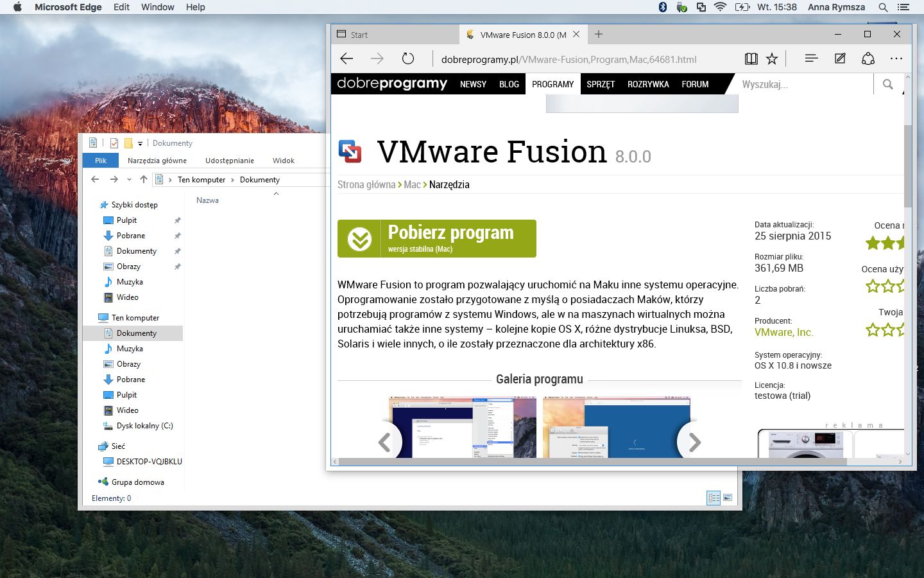924x578 pixels.
Task: Open BLOG section
Action: [509, 84]
